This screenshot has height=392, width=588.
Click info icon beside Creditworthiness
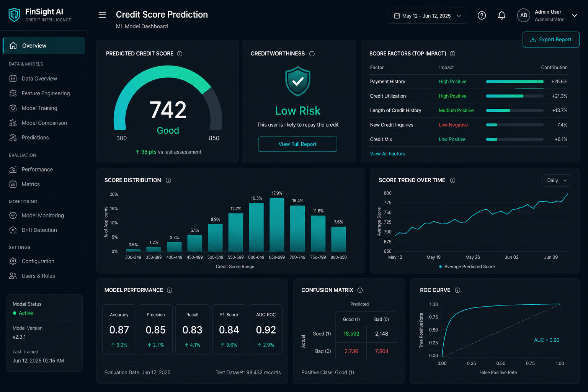312,54
